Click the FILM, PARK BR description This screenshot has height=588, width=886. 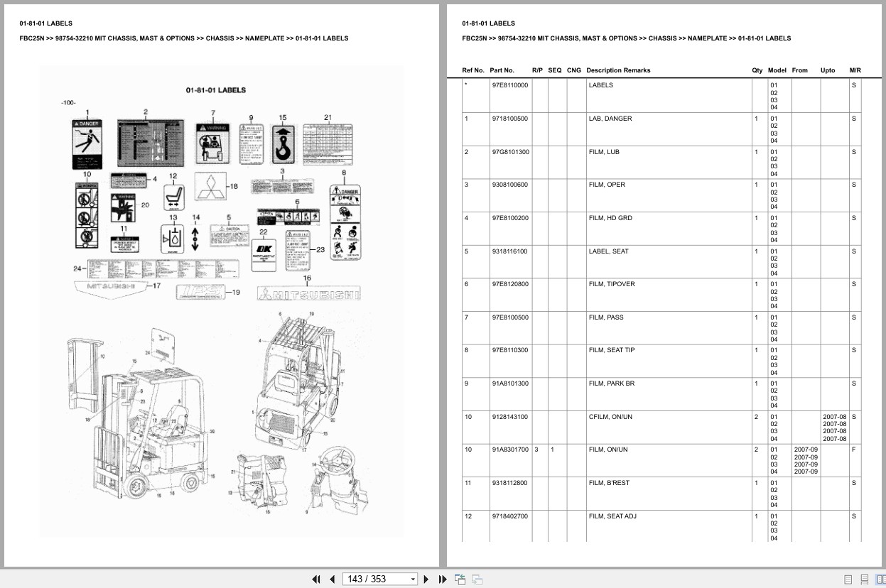(612, 383)
